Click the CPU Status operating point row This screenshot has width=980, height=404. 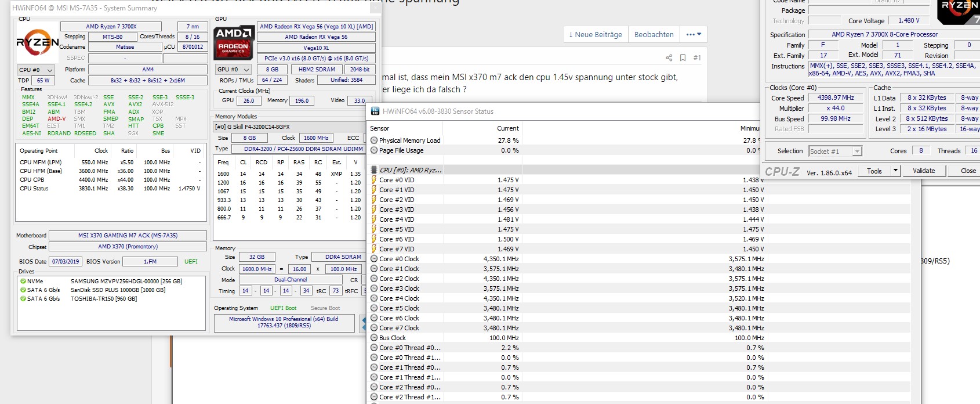pos(111,188)
